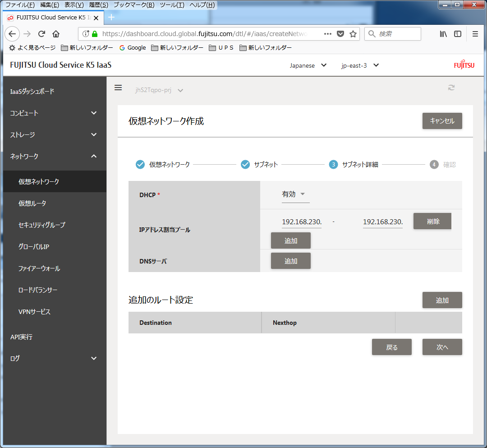The width and height of the screenshot is (487, 448).
Task: Open the ツール(T) menu
Action: pyautogui.click(x=172, y=5)
